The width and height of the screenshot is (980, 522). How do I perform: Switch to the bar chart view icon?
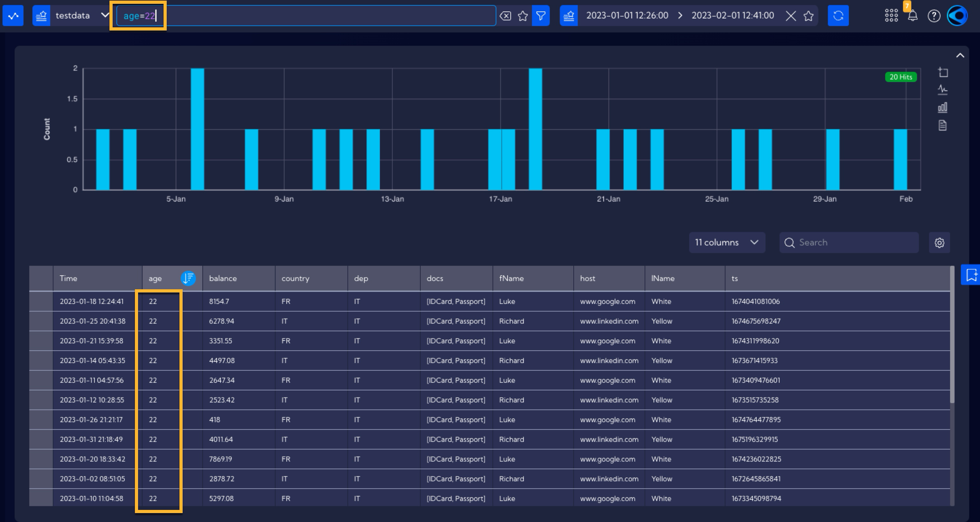[x=942, y=107]
